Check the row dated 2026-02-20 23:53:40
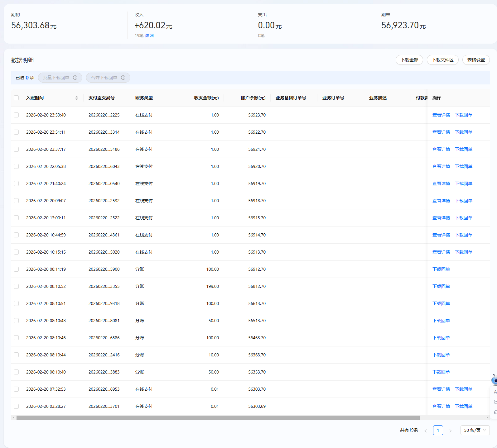 pyautogui.click(x=16, y=115)
